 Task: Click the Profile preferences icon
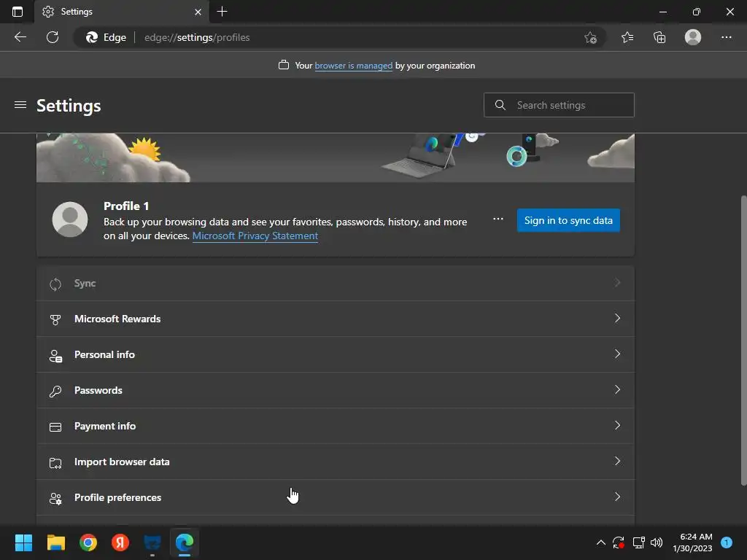(55, 499)
